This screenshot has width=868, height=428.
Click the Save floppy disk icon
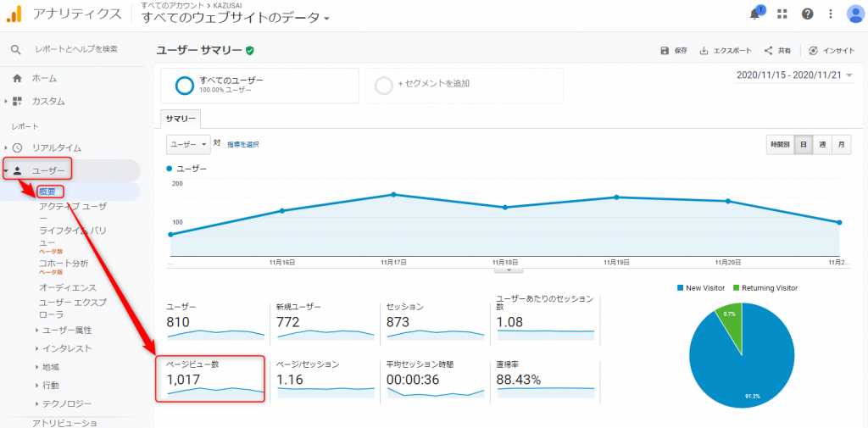coord(665,50)
